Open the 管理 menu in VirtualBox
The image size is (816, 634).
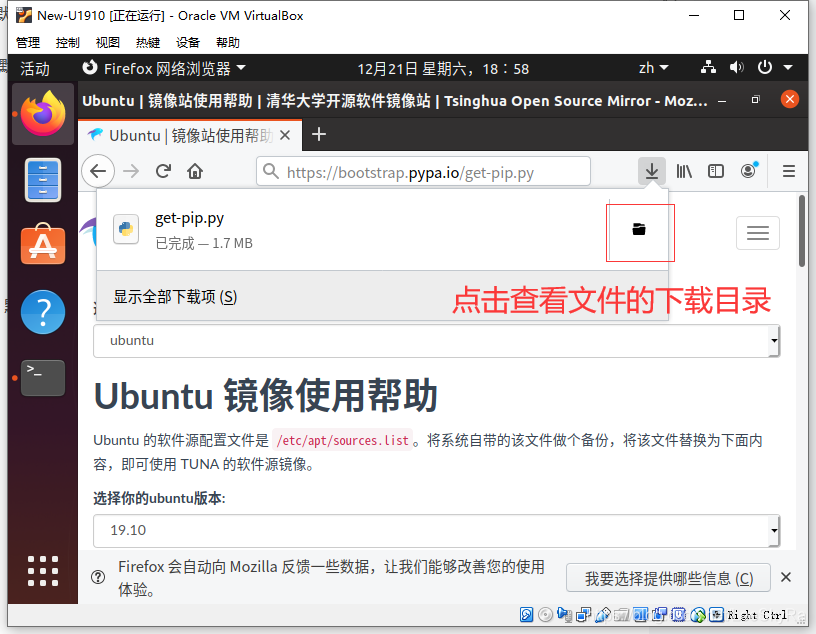pyautogui.click(x=28, y=43)
